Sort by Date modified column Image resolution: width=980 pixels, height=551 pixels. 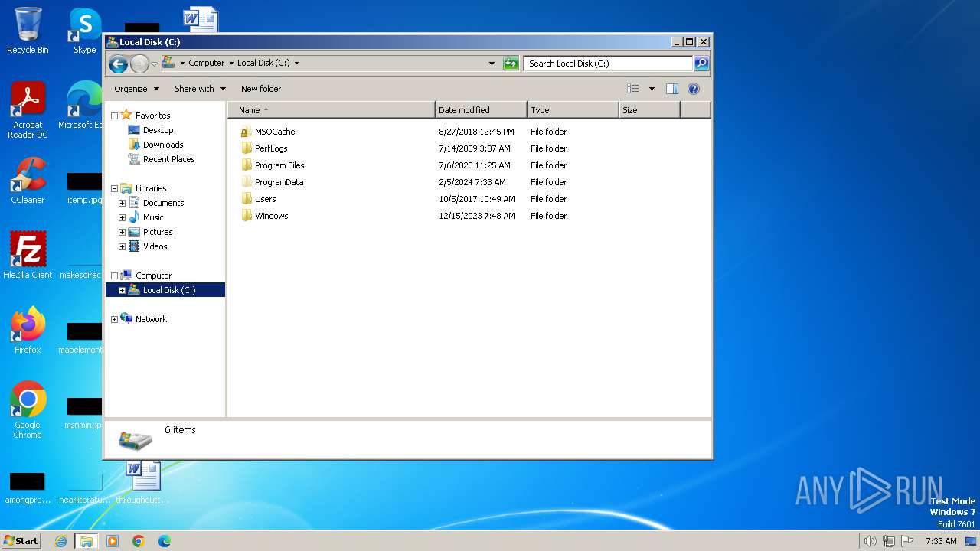tap(481, 110)
